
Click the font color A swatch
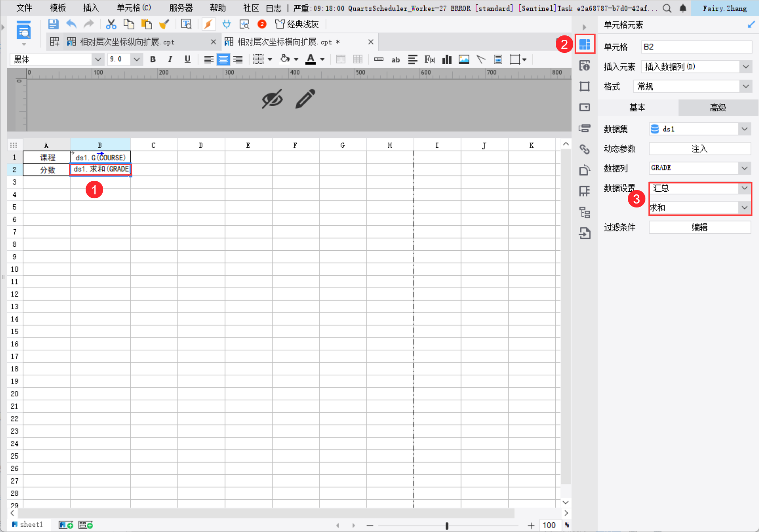click(310, 59)
